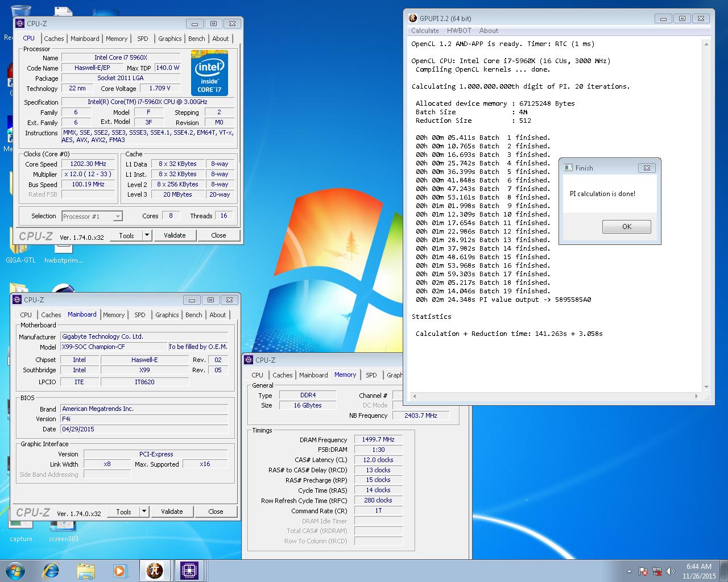Open Memory tab in top CPU-Z window

[x=117, y=39]
